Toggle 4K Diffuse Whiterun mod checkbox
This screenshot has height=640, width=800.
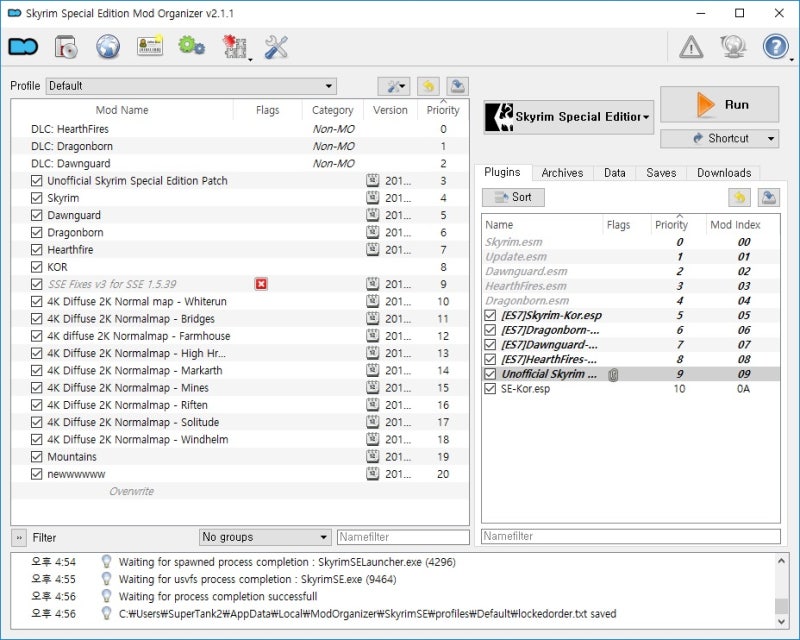(x=37, y=302)
